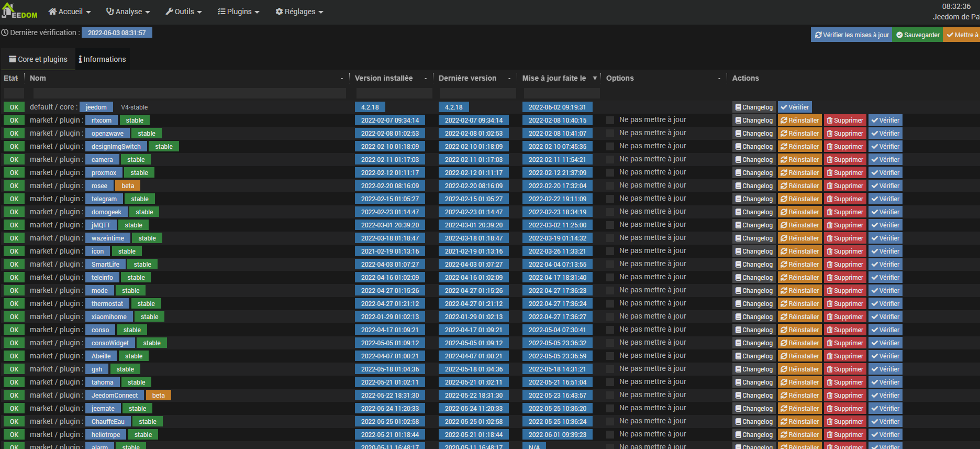980x449 pixels.
Task: Click Réinstaller icon for telegram plugin
Action: [784, 199]
